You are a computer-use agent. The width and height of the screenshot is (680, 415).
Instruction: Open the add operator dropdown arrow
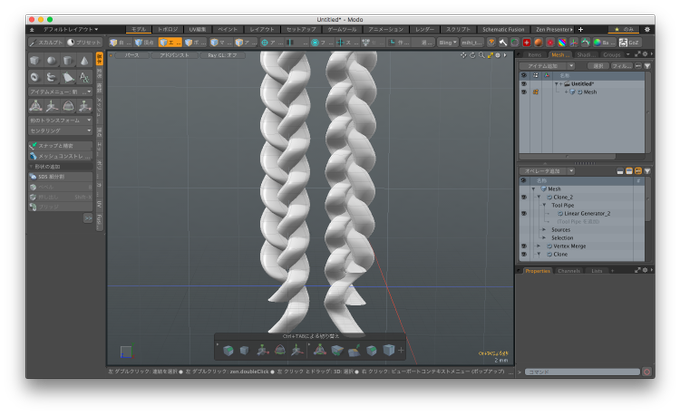571,171
